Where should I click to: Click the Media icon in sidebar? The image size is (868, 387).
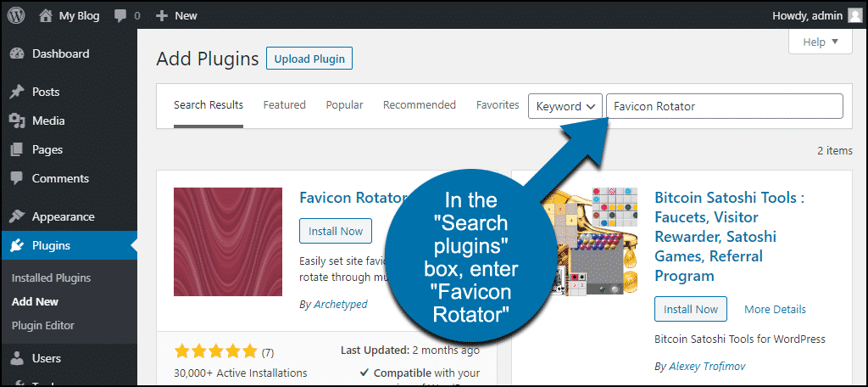click(17, 121)
